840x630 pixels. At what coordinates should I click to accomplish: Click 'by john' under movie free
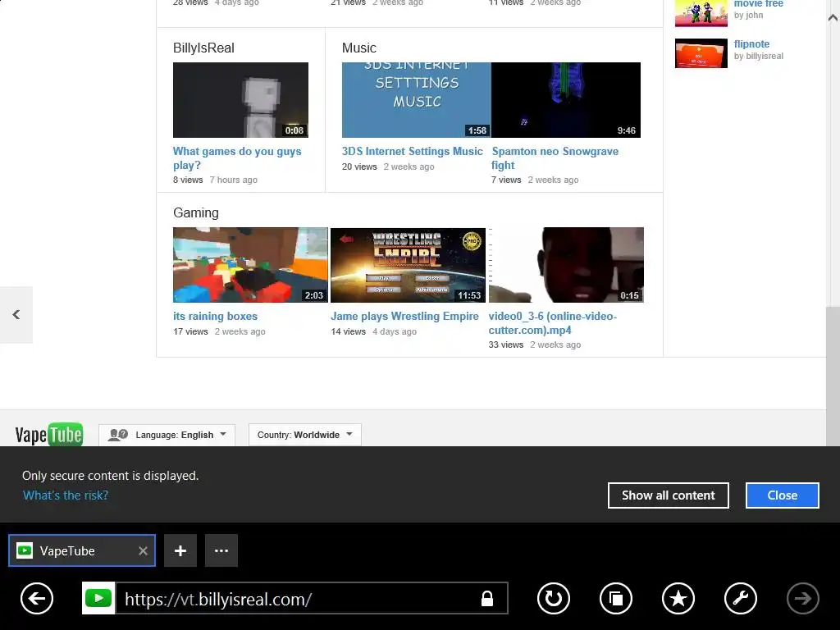(748, 15)
